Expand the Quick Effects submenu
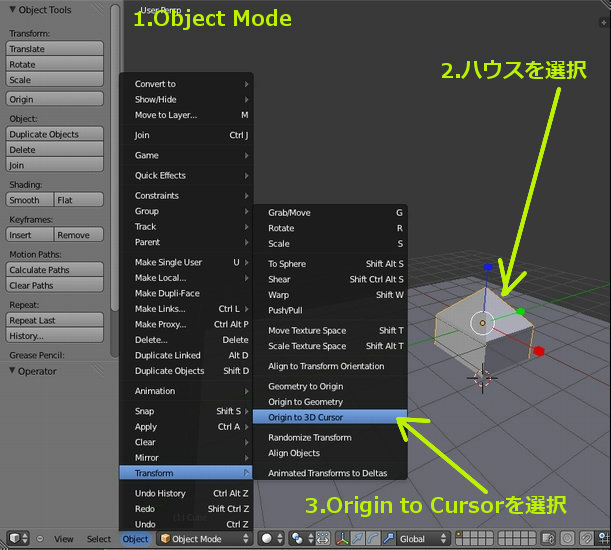 tap(187, 175)
